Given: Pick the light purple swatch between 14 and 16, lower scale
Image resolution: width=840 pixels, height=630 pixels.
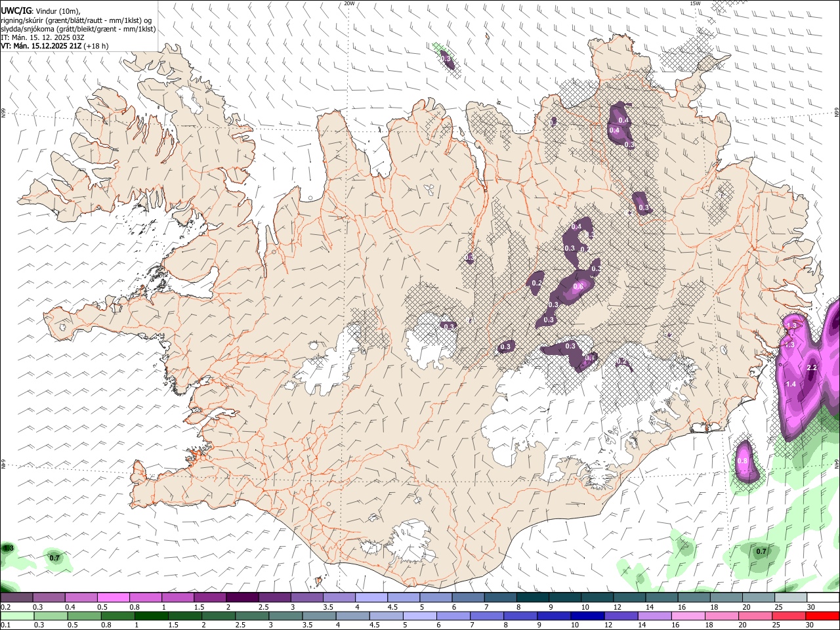Looking at the screenshot, I should (x=654, y=616).
